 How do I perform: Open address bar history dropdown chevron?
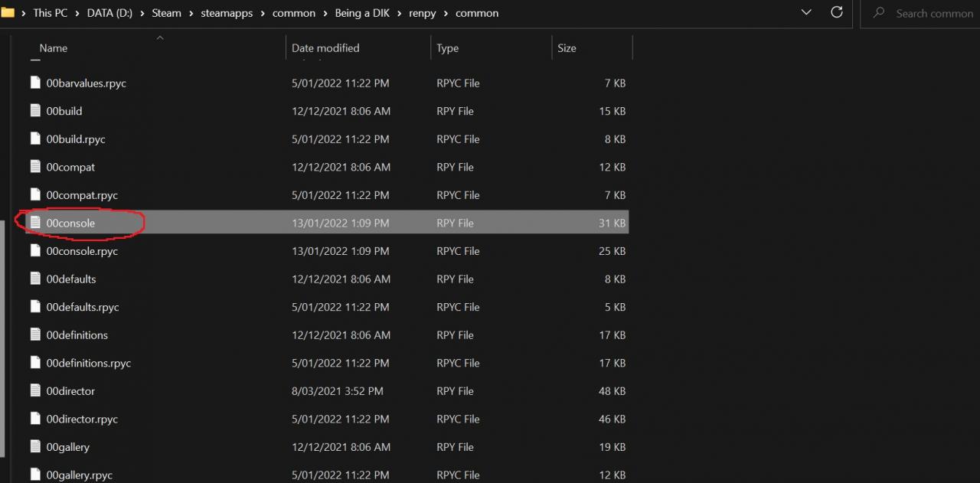tap(805, 12)
